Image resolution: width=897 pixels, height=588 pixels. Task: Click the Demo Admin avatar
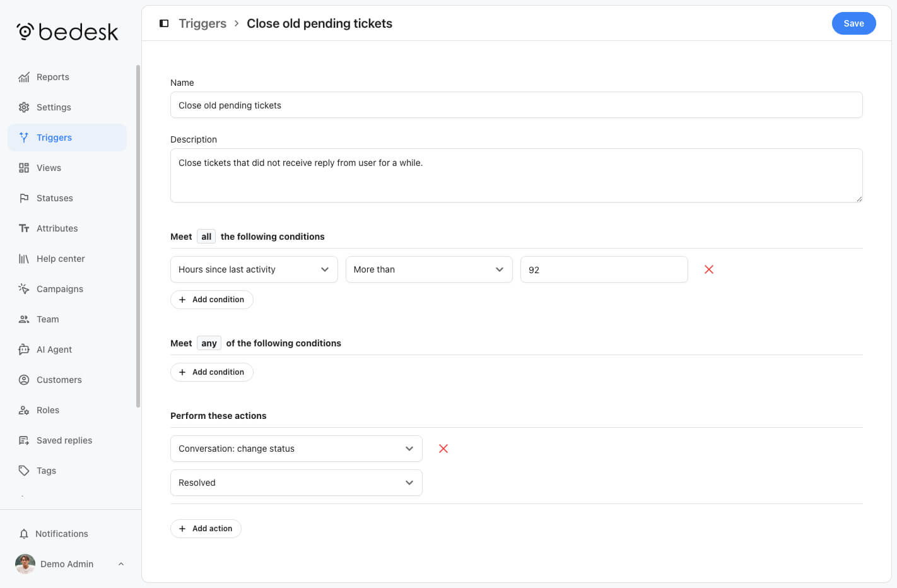click(25, 564)
